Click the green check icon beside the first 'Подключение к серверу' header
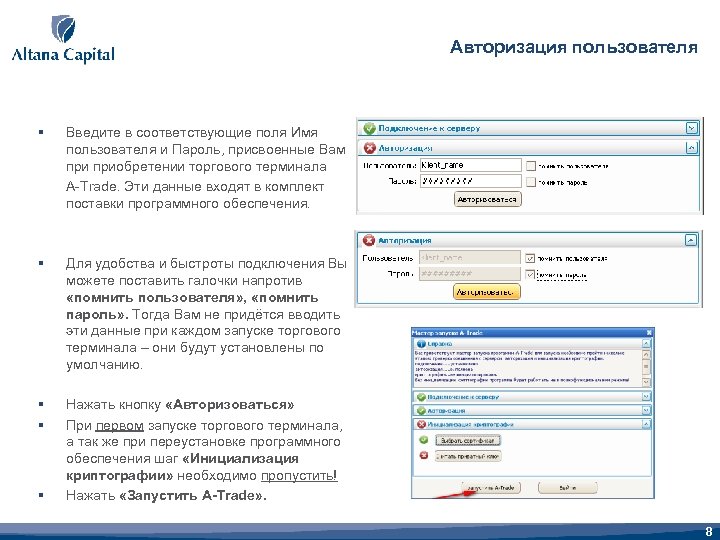 coord(369,128)
